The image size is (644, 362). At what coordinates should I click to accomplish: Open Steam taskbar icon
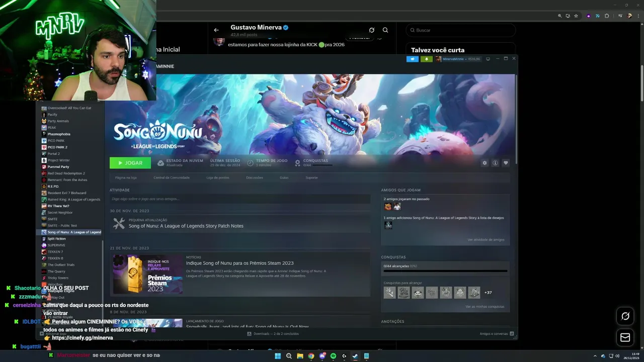355,356
